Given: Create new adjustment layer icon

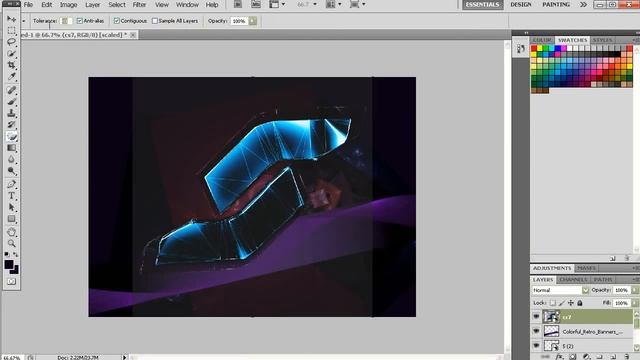Looking at the screenshot, I should 587,357.
